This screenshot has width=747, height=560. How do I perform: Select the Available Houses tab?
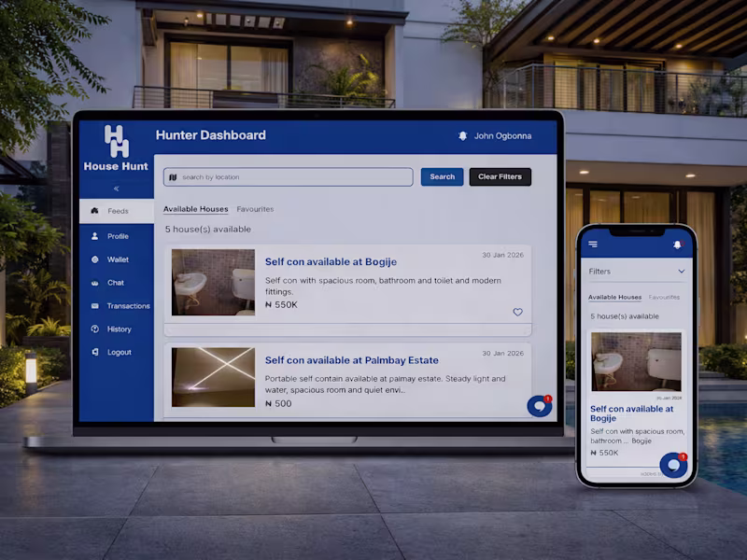click(x=195, y=209)
